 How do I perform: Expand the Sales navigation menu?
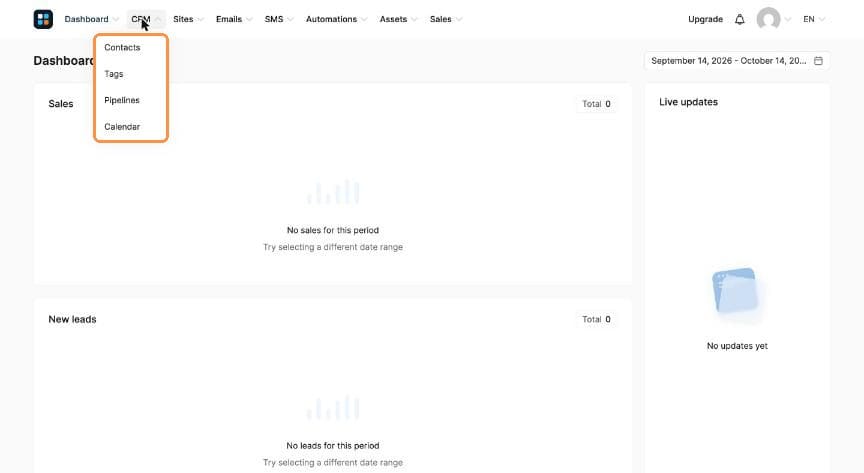click(445, 19)
